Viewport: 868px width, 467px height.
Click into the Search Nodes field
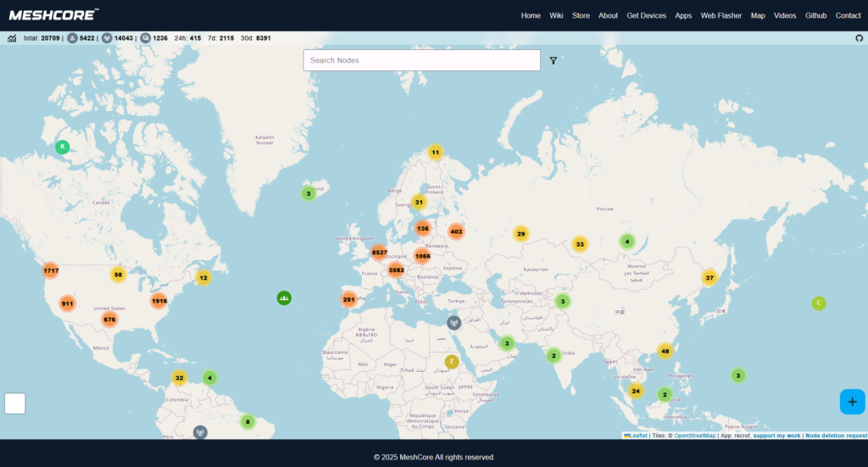point(421,60)
